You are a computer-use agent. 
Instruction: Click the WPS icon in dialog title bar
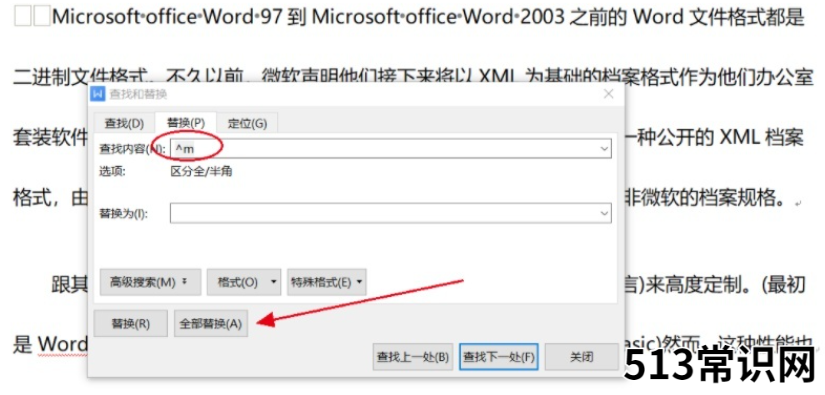(x=98, y=94)
